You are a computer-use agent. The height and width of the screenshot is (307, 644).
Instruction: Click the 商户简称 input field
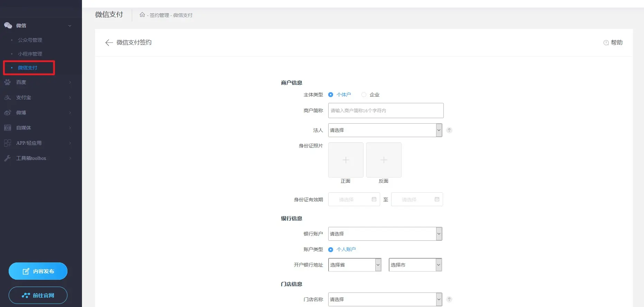pyautogui.click(x=386, y=111)
